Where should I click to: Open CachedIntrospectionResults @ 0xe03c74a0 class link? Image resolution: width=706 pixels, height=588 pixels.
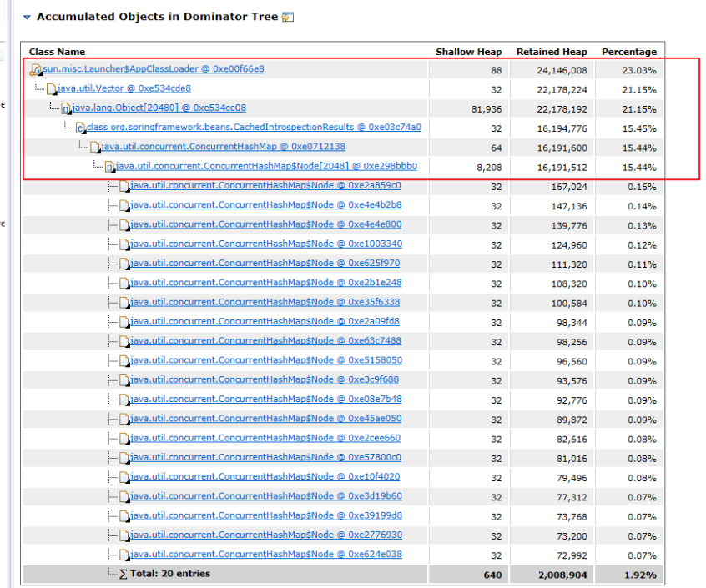pyautogui.click(x=254, y=127)
